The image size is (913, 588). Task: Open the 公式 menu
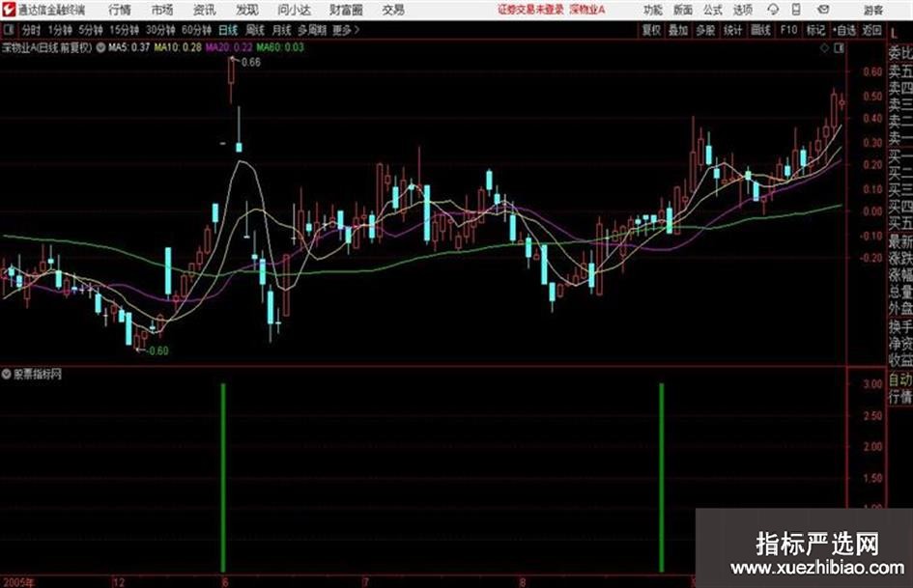coord(713,10)
